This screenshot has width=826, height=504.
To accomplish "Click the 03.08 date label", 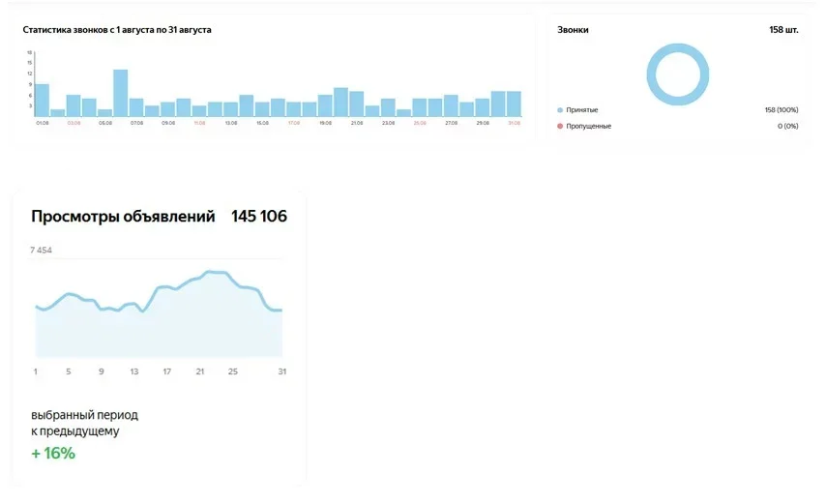I will (74, 123).
